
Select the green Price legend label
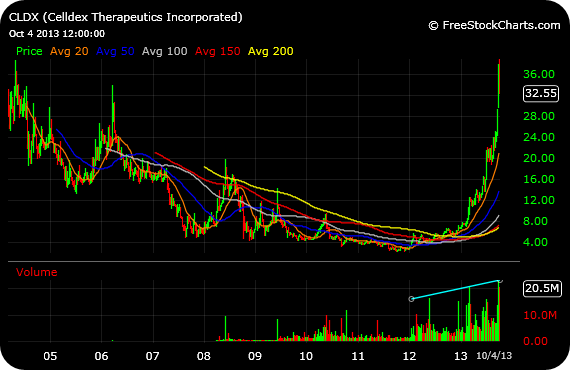click(x=29, y=51)
